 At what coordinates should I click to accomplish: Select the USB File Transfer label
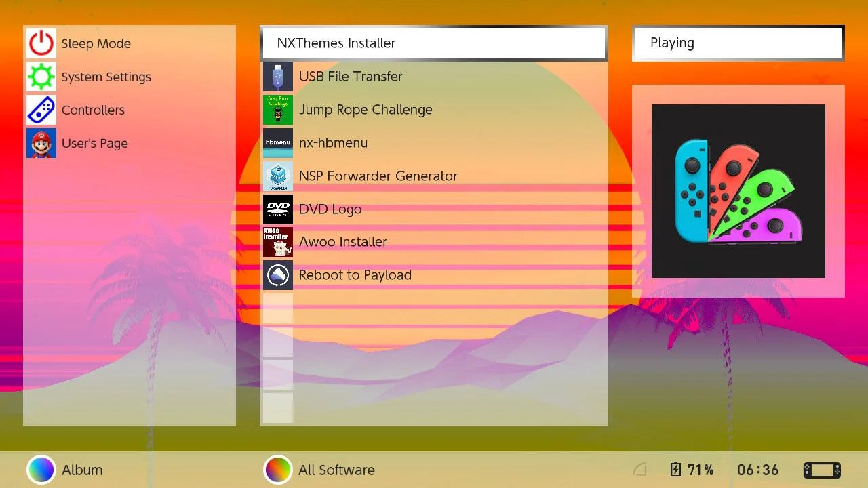351,77
